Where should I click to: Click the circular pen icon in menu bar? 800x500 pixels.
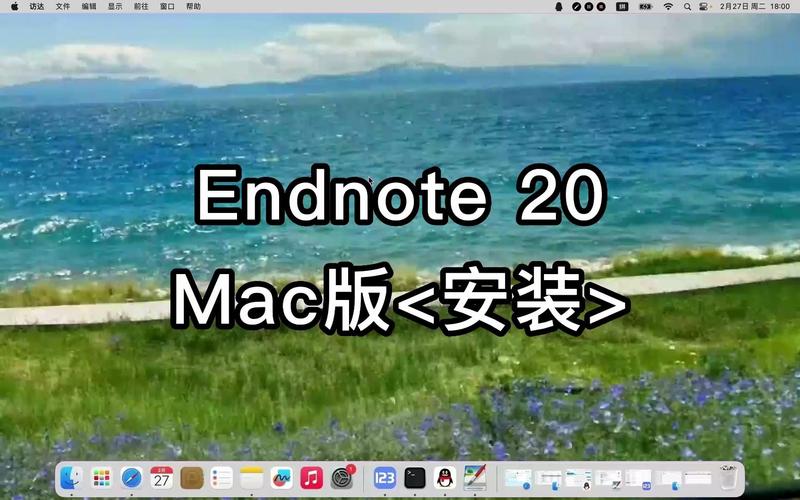pyautogui.click(x=577, y=7)
